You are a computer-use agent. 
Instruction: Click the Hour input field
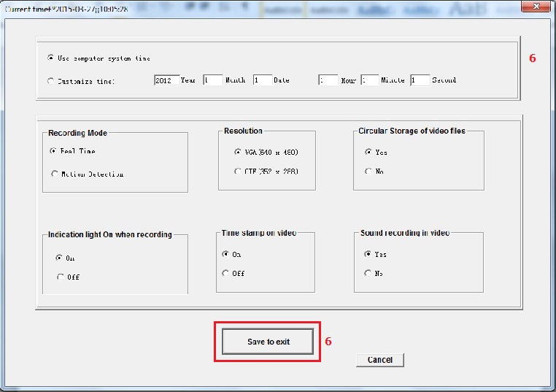pyautogui.click(x=328, y=80)
